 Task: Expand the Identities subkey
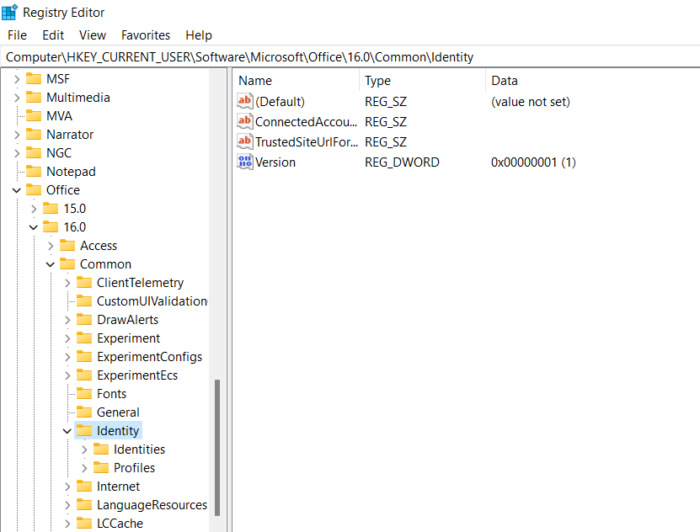click(x=84, y=450)
